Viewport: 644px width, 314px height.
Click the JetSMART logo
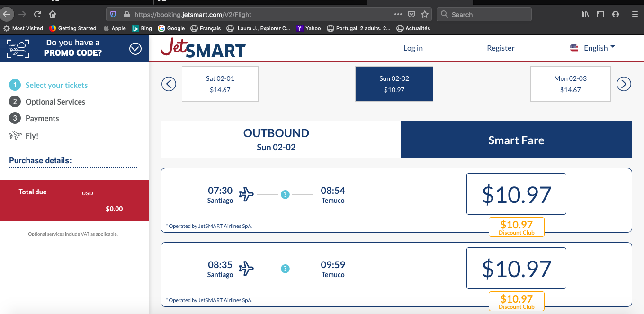coord(203,48)
